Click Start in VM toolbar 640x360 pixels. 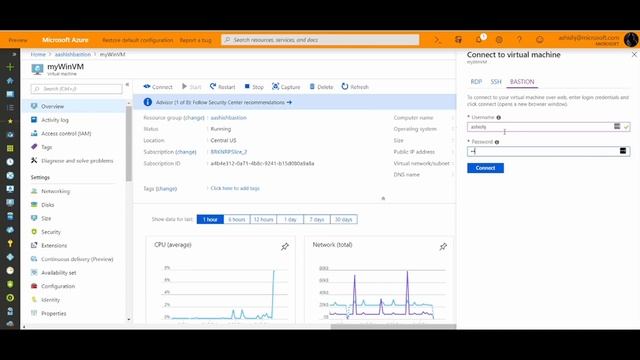[x=191, y=87]
